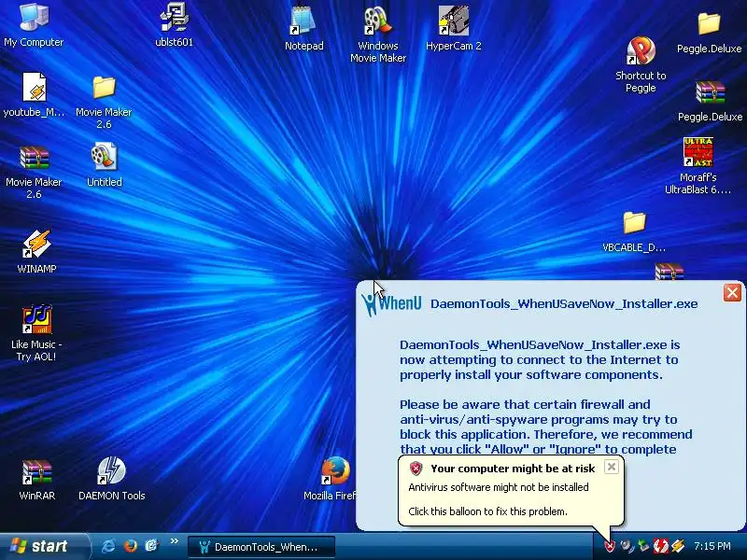Open the ublst601 installer icon
This screenshot has width=747, height=560.
tap(174, 24)
